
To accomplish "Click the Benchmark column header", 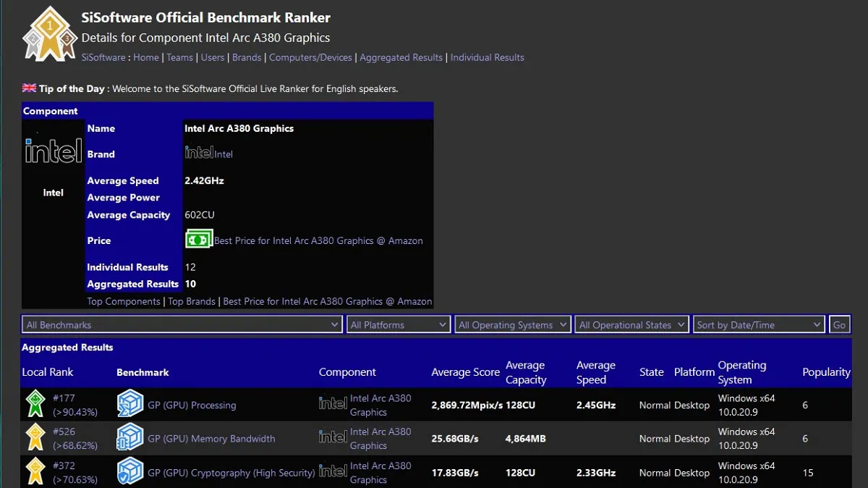I will point(142,372).
